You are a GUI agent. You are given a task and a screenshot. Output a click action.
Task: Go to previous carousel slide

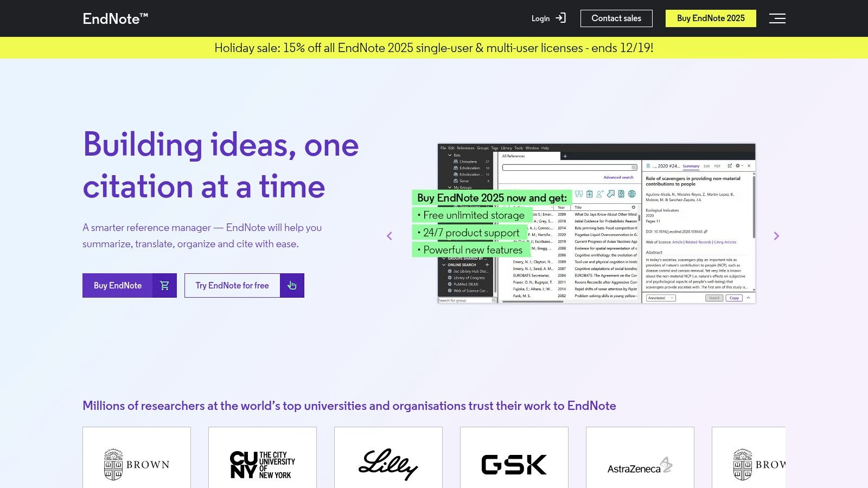coord(389,236)
